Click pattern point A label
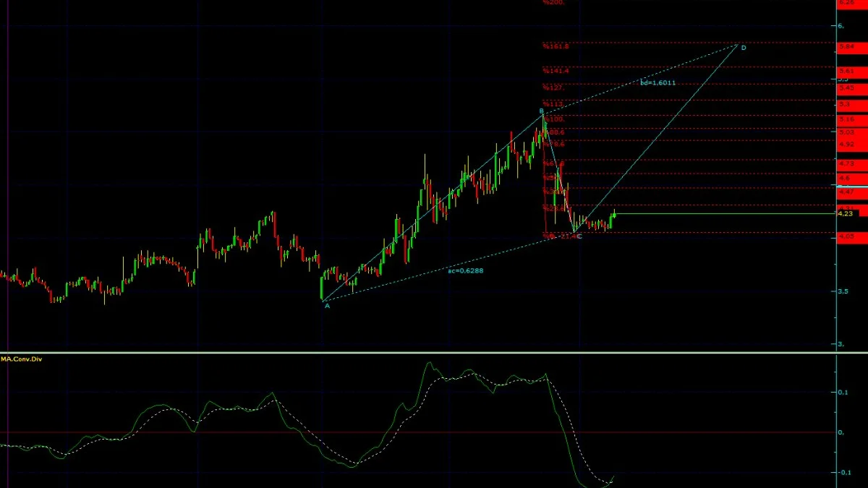 (x=327, y=306)
